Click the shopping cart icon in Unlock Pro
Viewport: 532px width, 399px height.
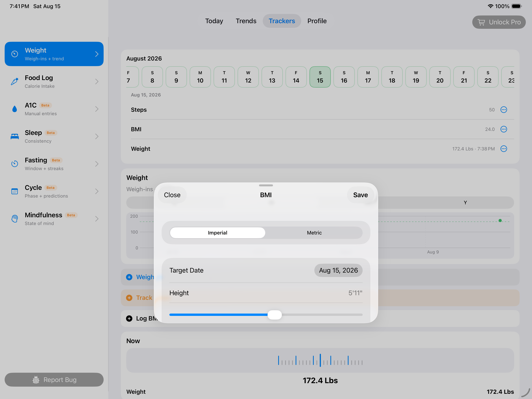(x=481, y=22)
